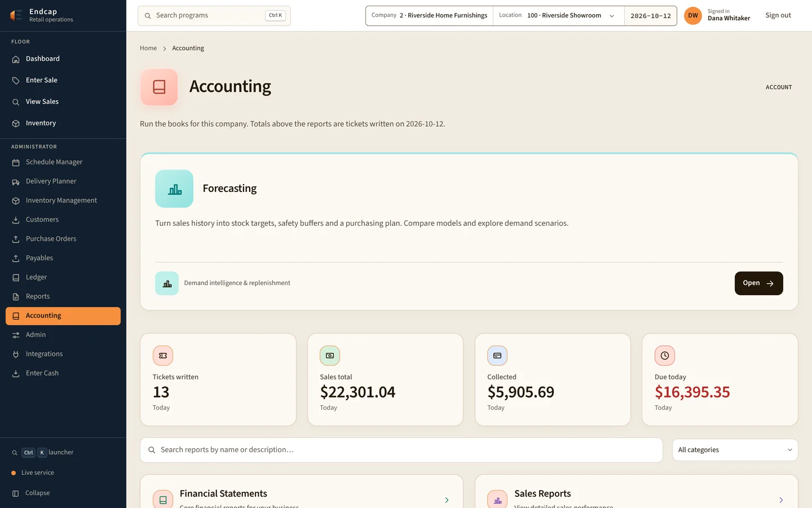Click the $16,395.35 due today amount
Screen dimensions: 812x508
coord(692,392)
